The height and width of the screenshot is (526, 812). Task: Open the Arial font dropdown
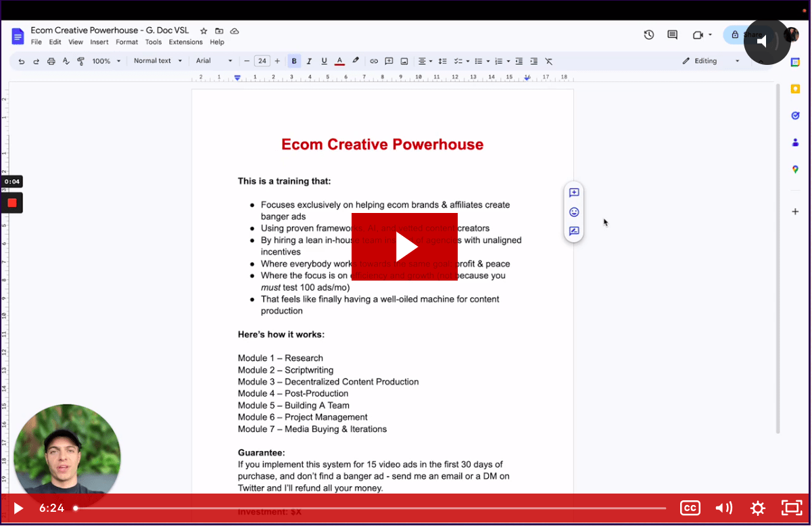click(214, 61)
